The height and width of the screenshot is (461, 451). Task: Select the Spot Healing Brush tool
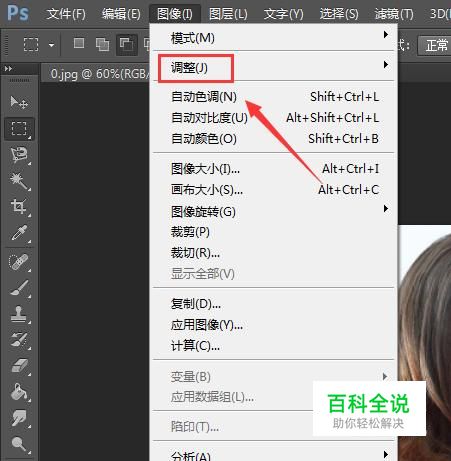click(x=19, y=262)
